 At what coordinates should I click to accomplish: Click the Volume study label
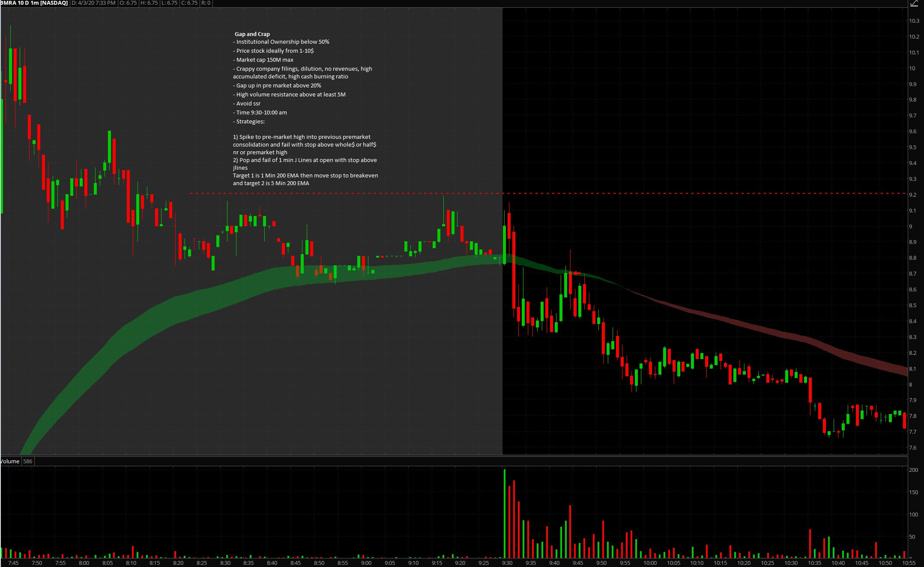(x=10, y=461)
